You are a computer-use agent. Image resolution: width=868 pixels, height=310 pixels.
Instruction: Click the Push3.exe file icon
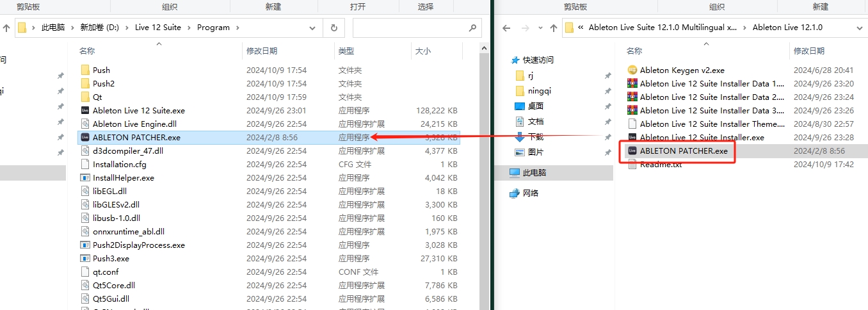86,258
